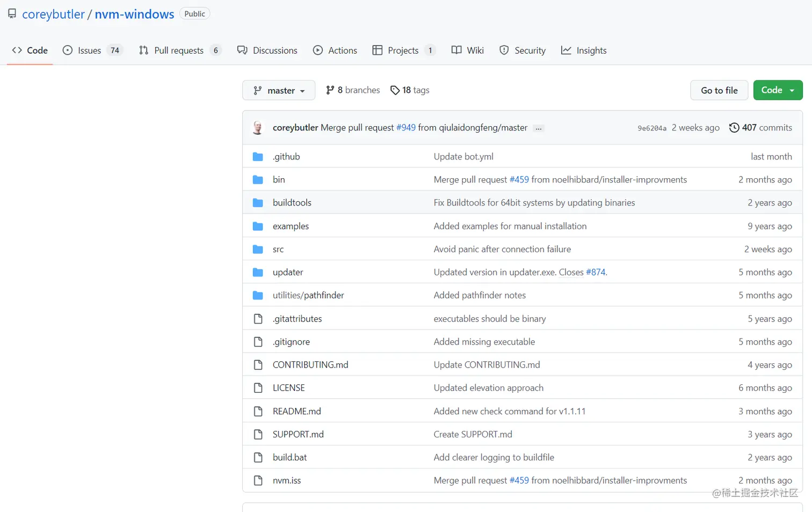Open the green Code dropdown
The height and width of the screenshot is (512, 812).
point(778,90)
